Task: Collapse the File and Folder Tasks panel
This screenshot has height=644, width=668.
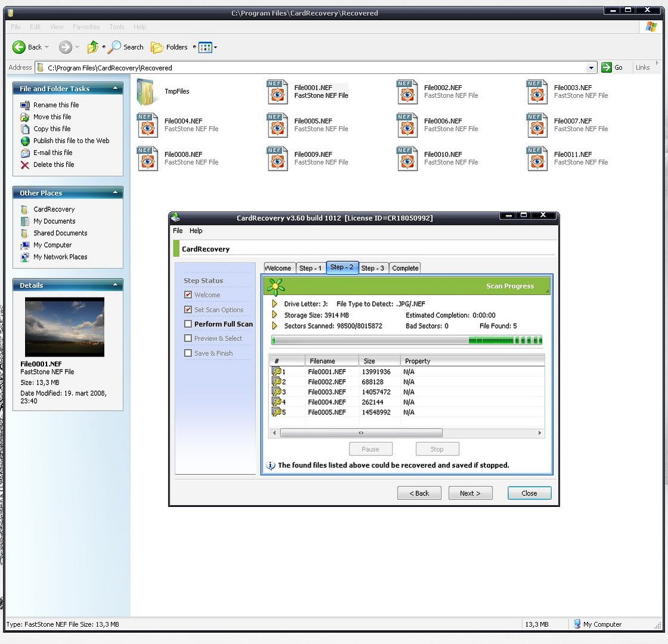Action: coord(115,88)
